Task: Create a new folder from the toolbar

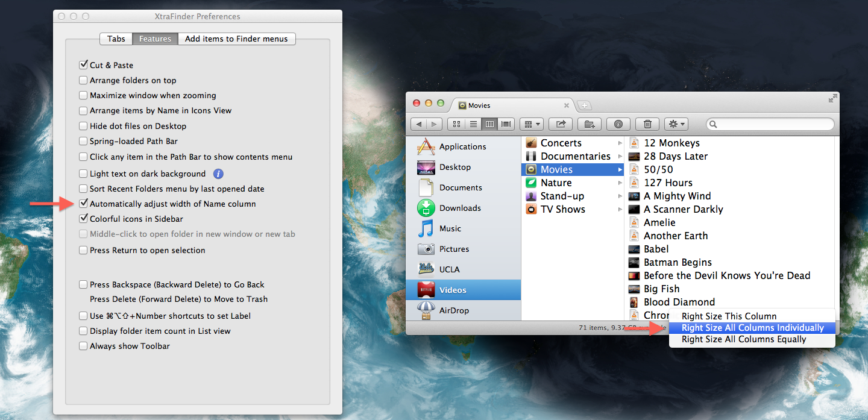Action: coord(590,124)
